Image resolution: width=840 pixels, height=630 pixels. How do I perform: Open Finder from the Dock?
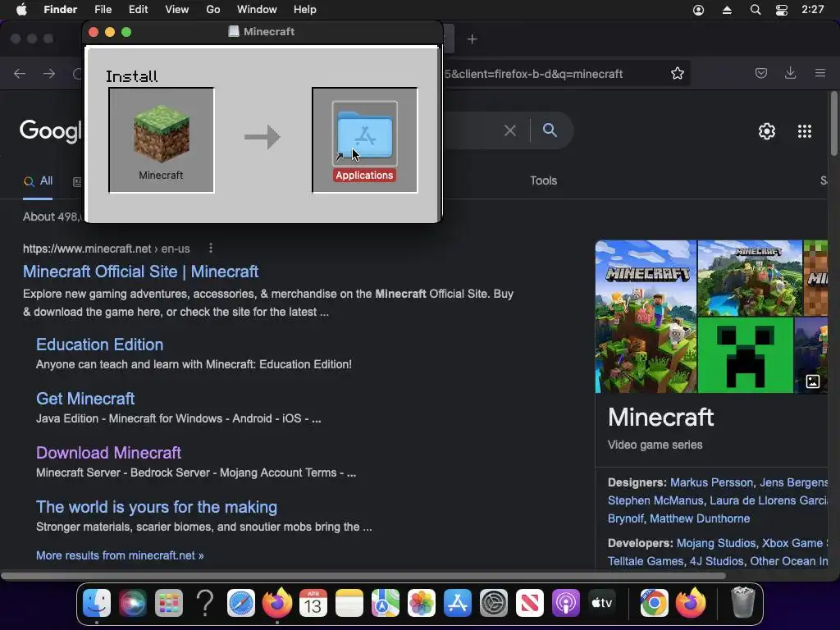pos(97,604)
